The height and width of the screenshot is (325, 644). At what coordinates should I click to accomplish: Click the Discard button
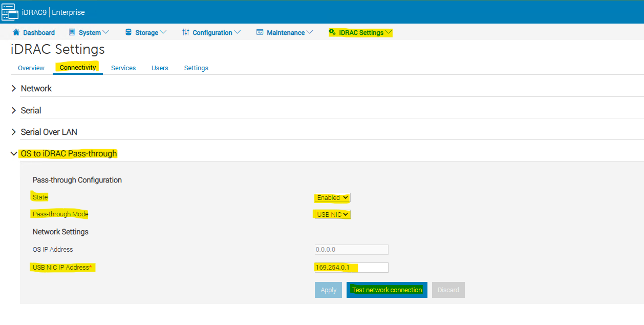(x=448, y=290)
